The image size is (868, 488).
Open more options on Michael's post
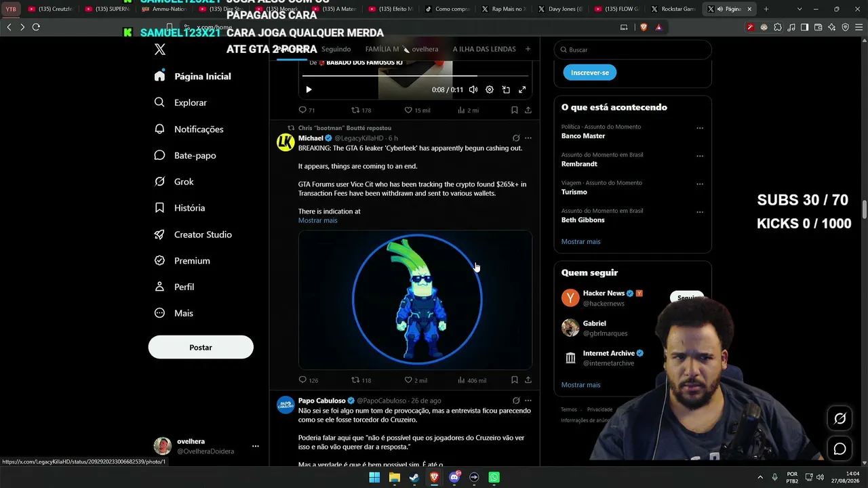(x=528, y=138)
